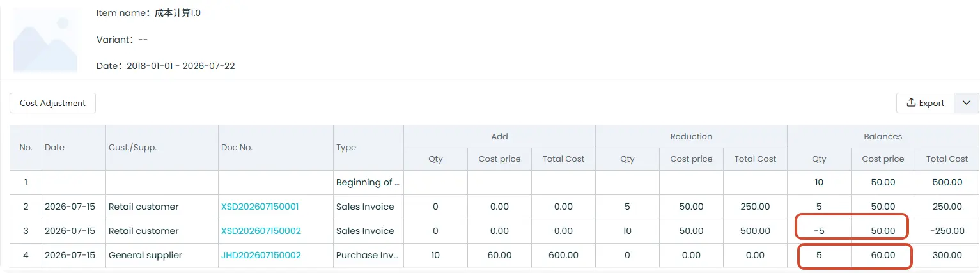Image resolution: width=980 pixels, height=273 pixels.
Task: Click the Export button
Action: coord(925,103)
